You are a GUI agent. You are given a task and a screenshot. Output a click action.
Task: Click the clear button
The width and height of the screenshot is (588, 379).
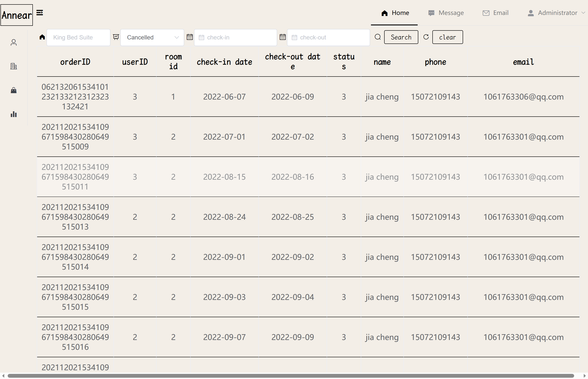click(x=448, y=37)
